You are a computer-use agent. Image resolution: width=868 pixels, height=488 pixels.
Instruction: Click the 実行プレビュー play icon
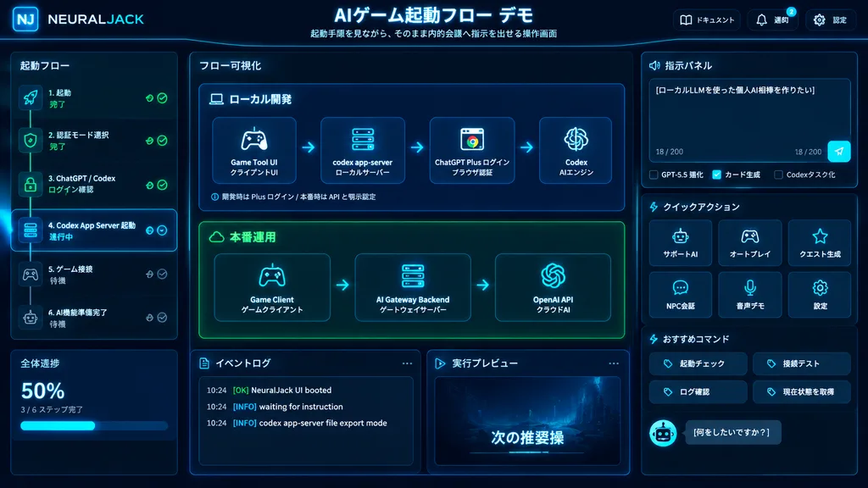pos(440,363)
